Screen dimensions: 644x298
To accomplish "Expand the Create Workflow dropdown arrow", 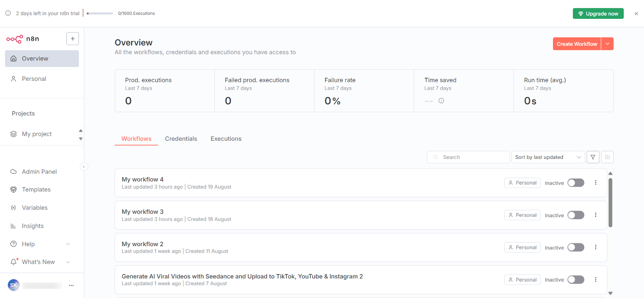I will pos(607,44).
